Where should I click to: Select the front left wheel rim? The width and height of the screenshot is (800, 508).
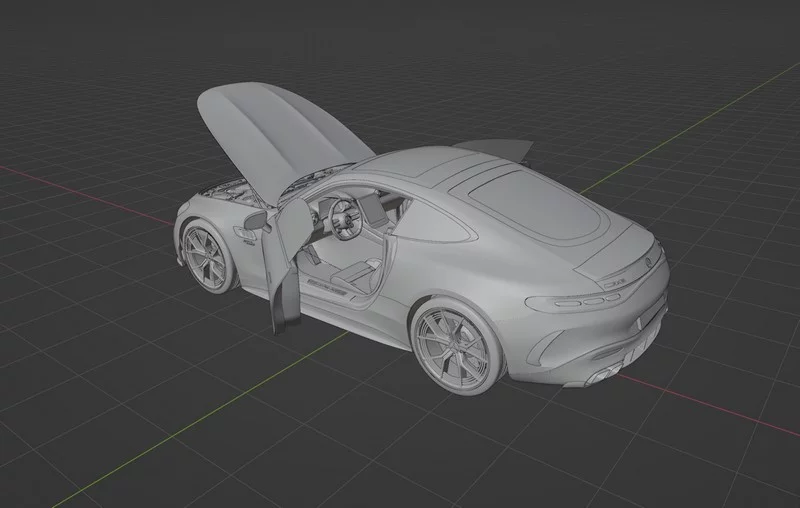click(205, 258)
